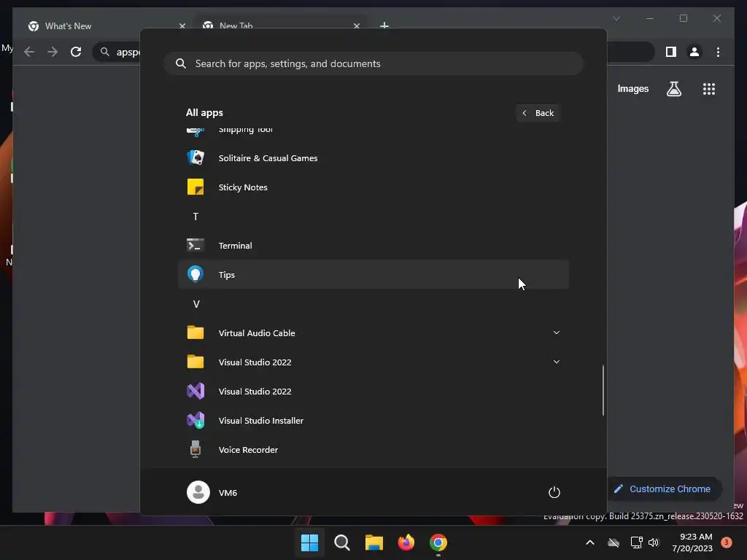
Task: Switch to Chrome from the taskbar
Action: tap(438, 542)
